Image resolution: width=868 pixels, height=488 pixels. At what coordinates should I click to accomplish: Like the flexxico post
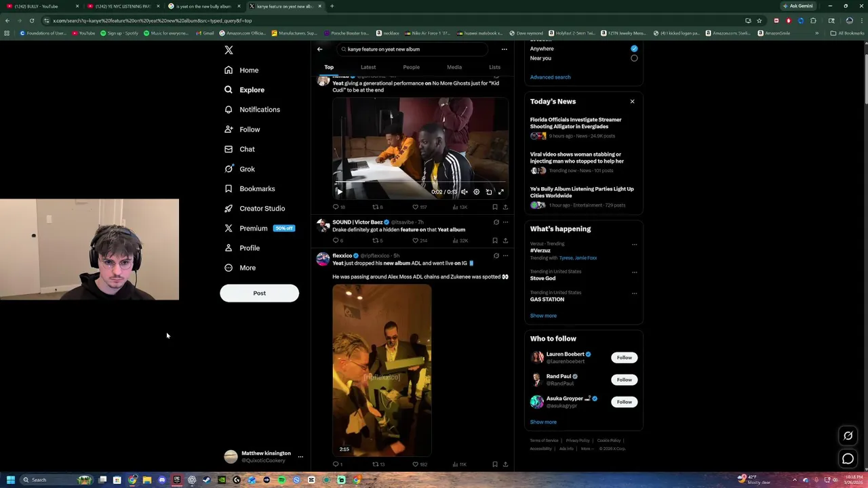(416, 464)
